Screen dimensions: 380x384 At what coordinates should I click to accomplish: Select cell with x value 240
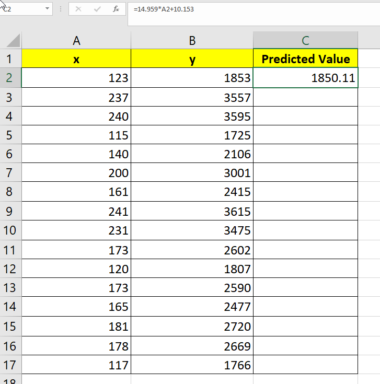(76, 116)
